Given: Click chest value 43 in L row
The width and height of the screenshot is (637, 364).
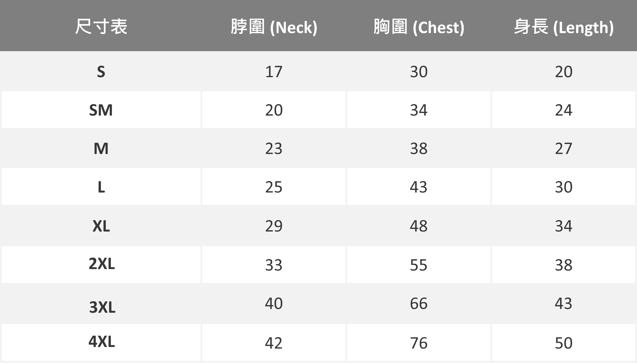Looking at the screenshot, I should (x=419, y=187).
